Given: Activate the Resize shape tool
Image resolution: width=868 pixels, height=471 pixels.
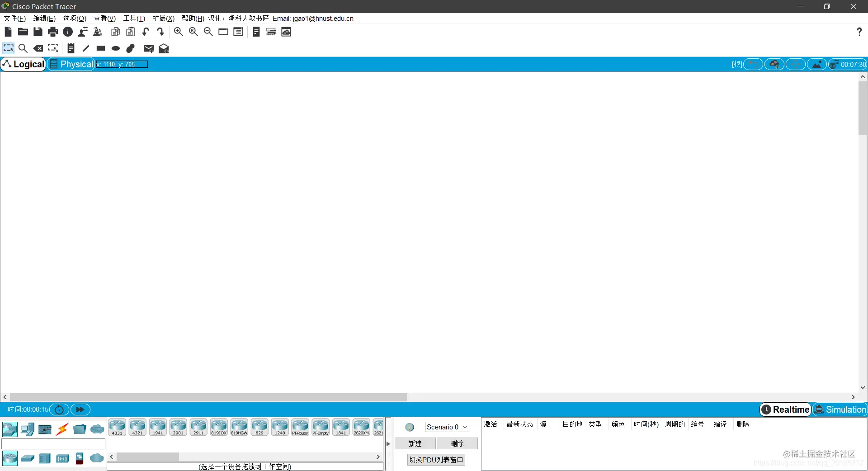Looking at the screenshot, I should 53,48.
